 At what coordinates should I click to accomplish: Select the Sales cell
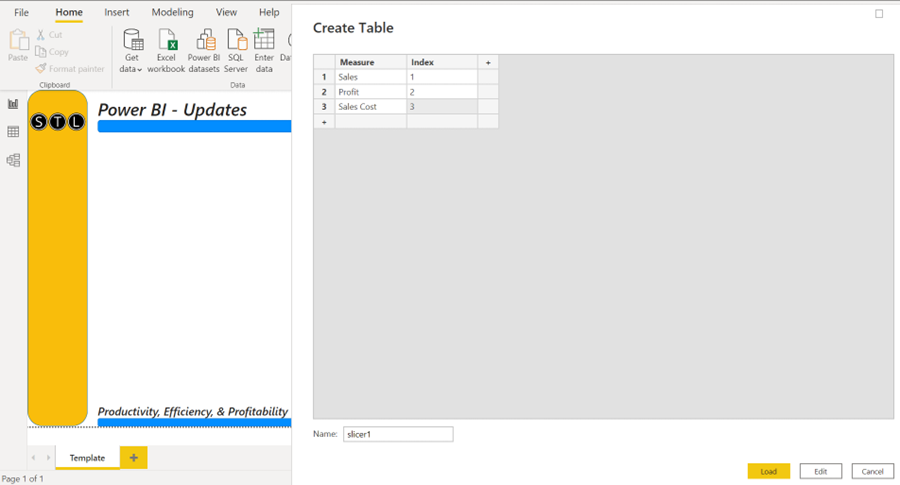pyautogui.click(x=371, y=77)
